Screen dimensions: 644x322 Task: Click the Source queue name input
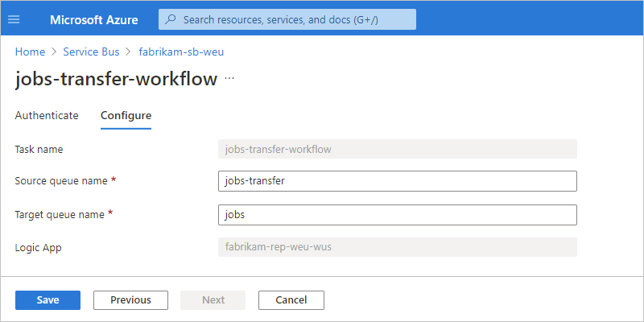tap(397, 181)
